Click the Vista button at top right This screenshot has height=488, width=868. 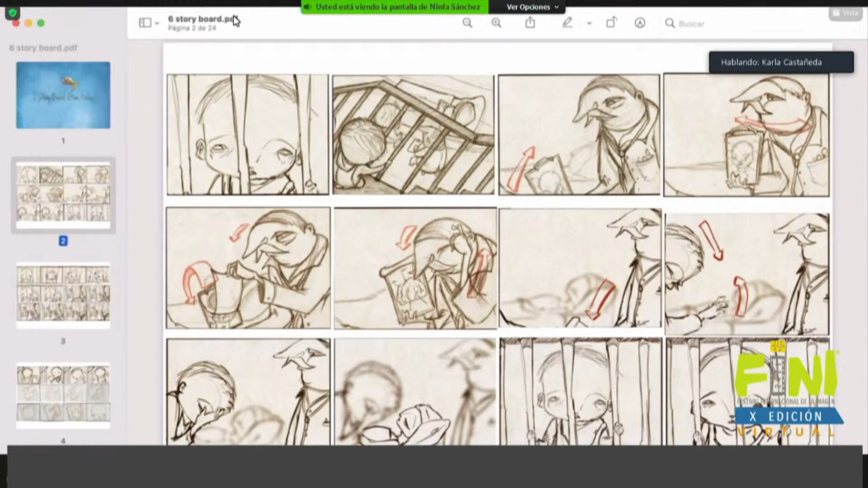[845, 13]
